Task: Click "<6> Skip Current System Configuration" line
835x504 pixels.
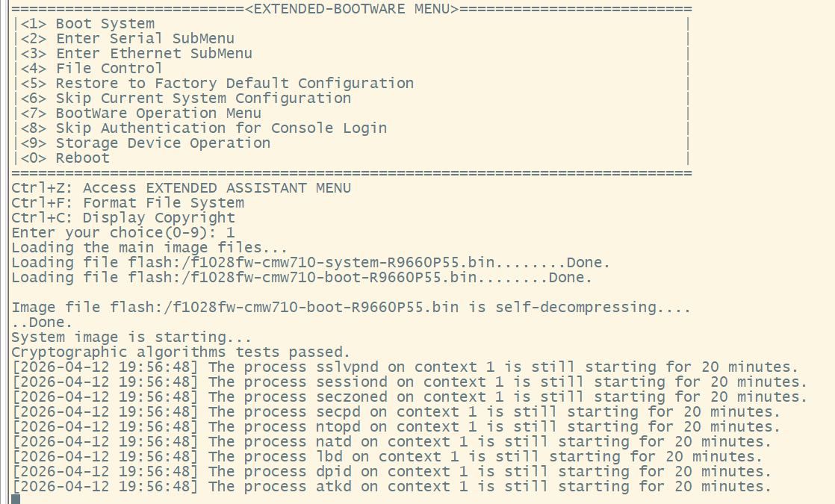Action: tap(185, 99)
